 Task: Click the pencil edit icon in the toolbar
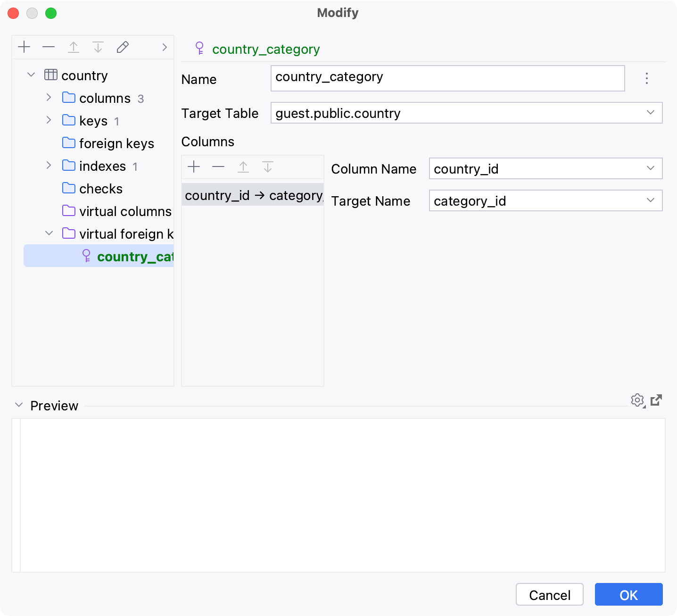(x=123, y=47)
